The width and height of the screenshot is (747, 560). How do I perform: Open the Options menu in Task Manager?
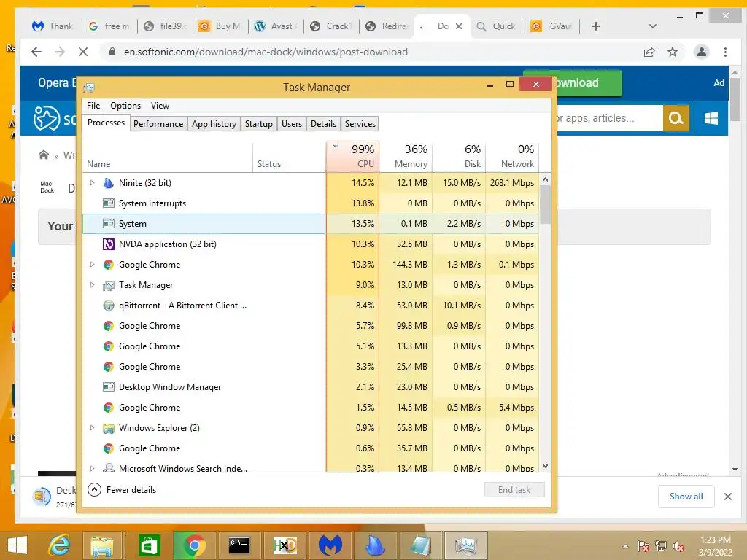pos(125,106)
